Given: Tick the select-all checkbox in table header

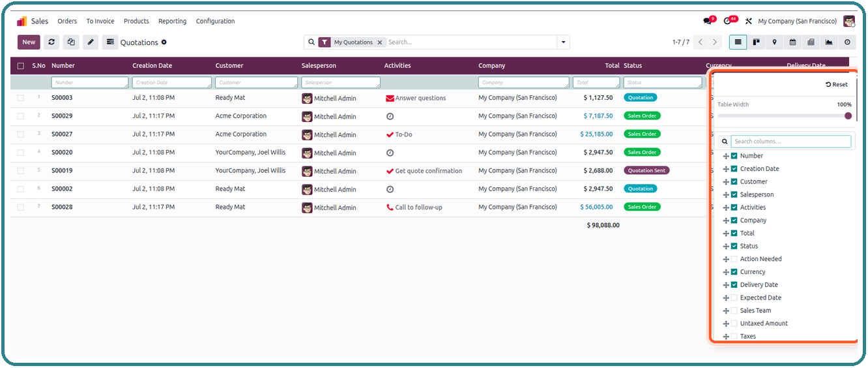Looking at the screenshot, I should 21,66.
